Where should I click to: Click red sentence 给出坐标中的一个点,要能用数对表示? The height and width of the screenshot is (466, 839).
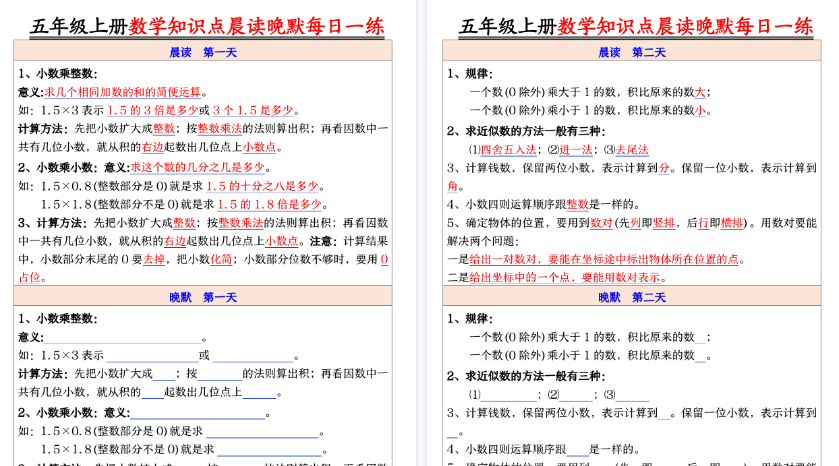565,278
